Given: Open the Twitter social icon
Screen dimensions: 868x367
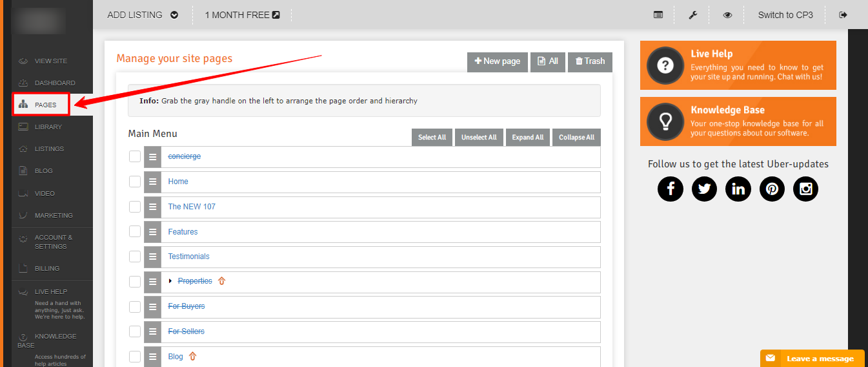Looking at the screenshot, I should (x=704, y=189).
